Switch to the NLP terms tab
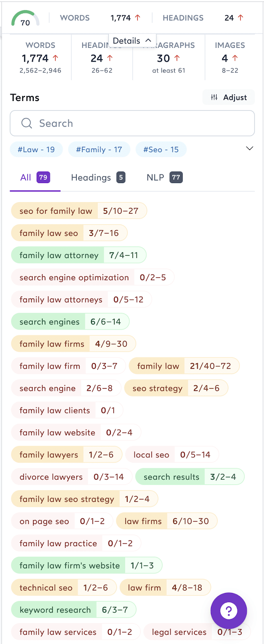Image resolution: width=264 pixels, height=644 pixels. click(165, 178)
